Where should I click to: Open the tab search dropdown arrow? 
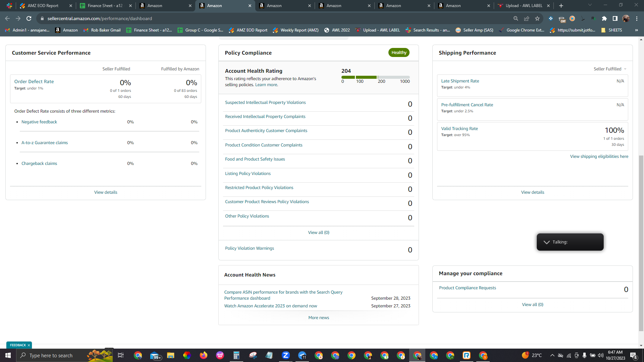[x=590, y=5]
